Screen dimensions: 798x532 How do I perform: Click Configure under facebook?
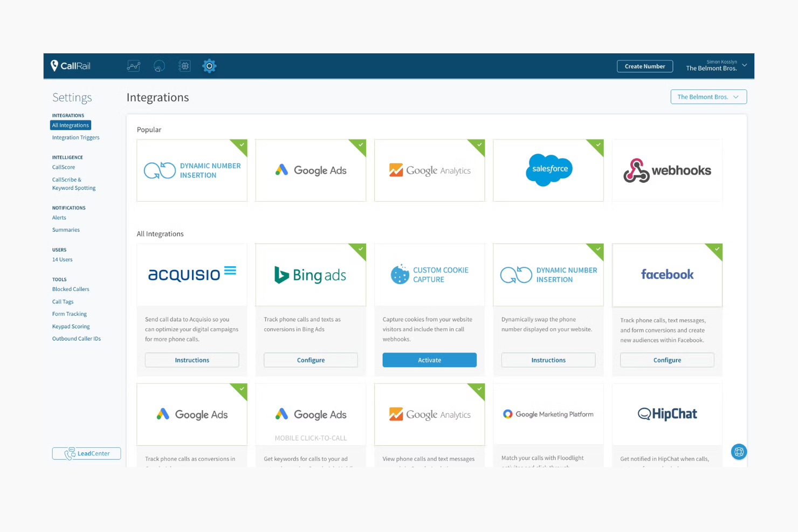(x=667, y=360)
